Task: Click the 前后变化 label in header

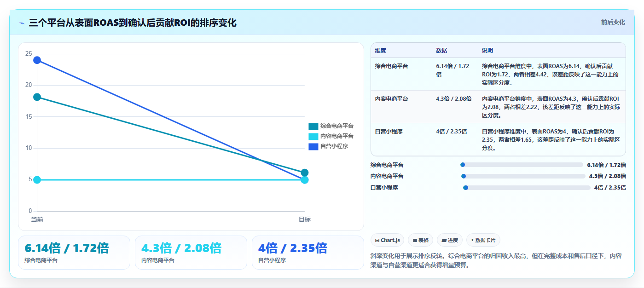Action: [x=613, y=22]
